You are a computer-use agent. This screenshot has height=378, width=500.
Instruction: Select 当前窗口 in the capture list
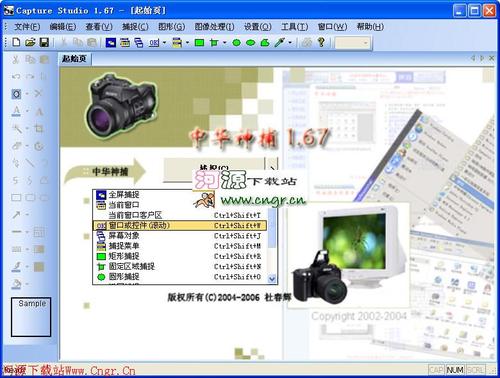point(180,205)
